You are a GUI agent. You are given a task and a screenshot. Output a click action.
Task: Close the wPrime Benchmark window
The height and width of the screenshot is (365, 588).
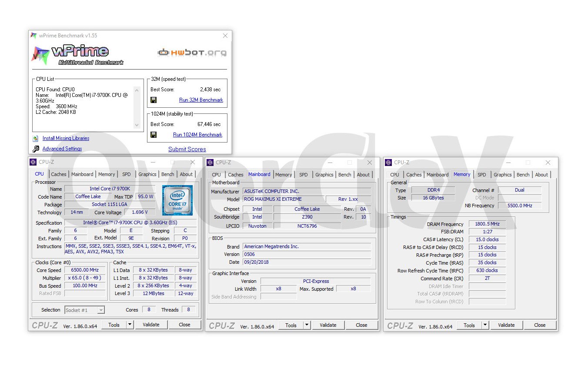[225, 36]
